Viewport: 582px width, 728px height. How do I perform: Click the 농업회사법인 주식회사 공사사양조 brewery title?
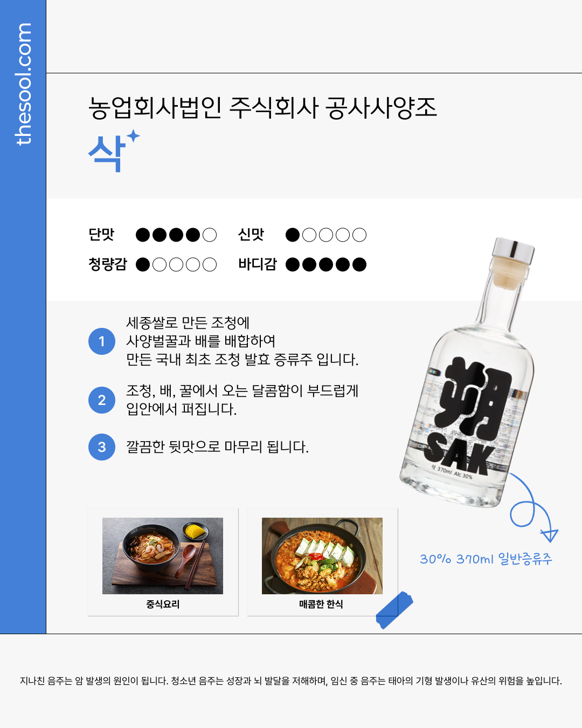tap(263, 108)
